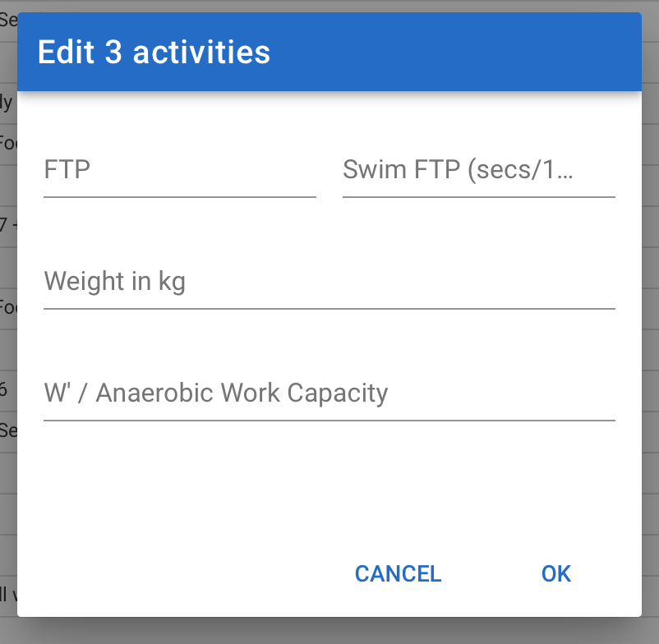Dismiss the dialog via the dimmed right edge
This screenshot has height=644, width=659.
(x=651, y=322)
